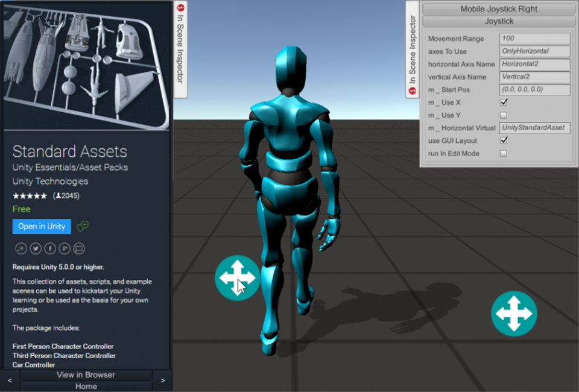Viewport: 579px width, 392px height.
Task: Toggle the m_Use X checkbox
Action: (503, 103)
